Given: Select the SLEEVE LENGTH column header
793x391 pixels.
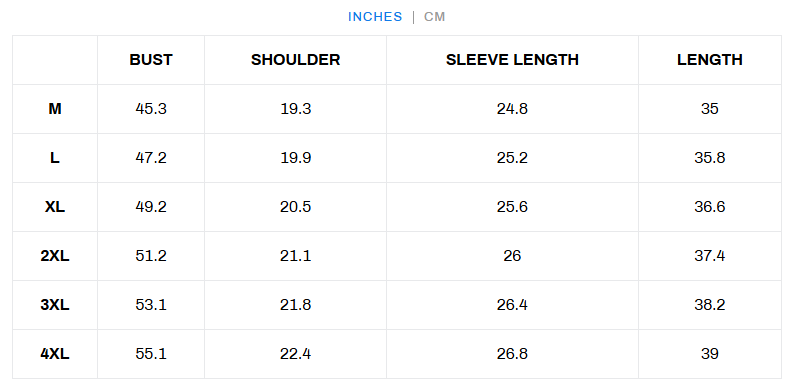Looking at the screenshot, I should tap(512, 60).
